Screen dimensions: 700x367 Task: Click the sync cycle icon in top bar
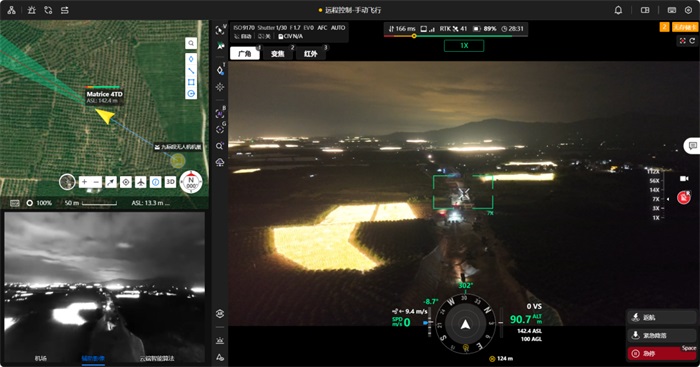pyautogui.click(x=48, y=10)
